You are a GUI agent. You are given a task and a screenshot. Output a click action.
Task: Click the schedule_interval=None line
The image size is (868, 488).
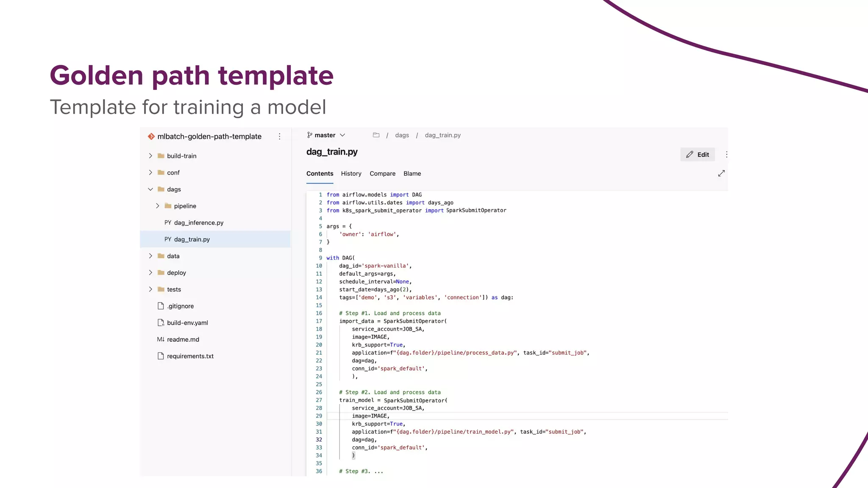375,282
